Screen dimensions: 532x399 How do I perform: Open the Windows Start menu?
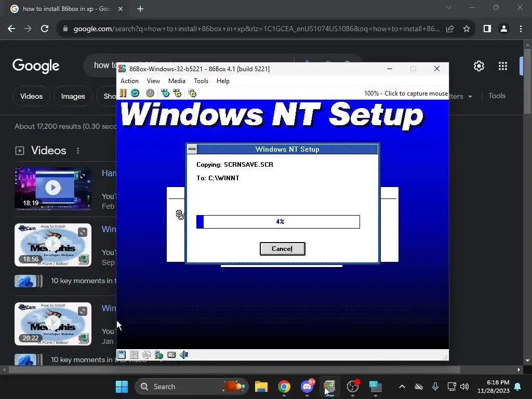point(122,387)
